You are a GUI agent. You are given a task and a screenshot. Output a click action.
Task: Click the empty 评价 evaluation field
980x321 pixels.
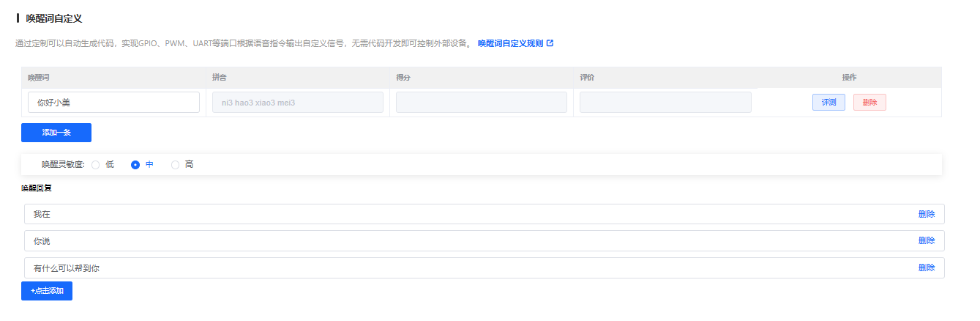click(665, 103)
